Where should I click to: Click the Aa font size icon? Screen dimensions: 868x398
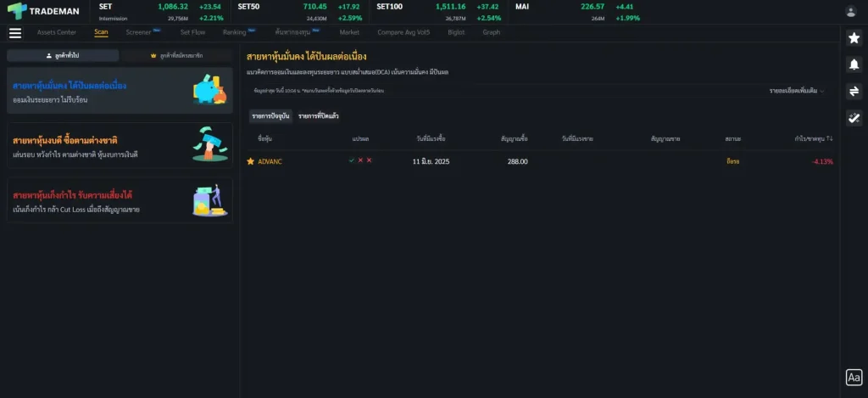click(854, 378)
